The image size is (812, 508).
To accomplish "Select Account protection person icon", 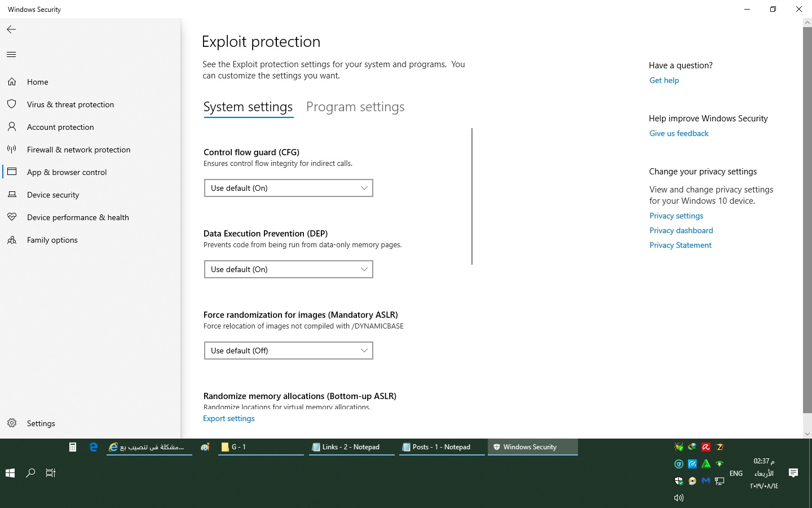I will coord(12,127).
